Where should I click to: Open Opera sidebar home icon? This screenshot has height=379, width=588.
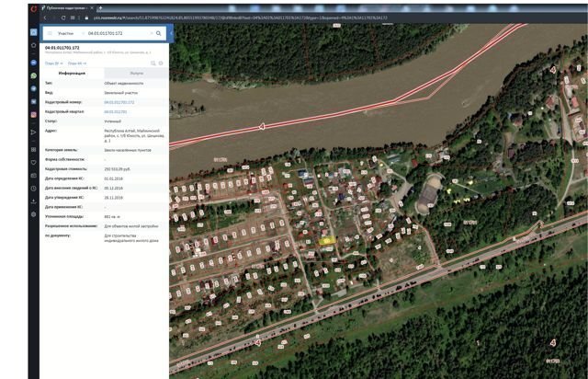(x=33, y=33)
